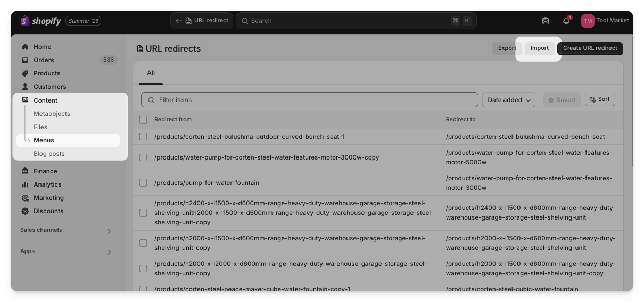644x302 pixels.
Task: Check the corten-steel-bulushma-outdoor redirect row
Action: tap(143, 137)
